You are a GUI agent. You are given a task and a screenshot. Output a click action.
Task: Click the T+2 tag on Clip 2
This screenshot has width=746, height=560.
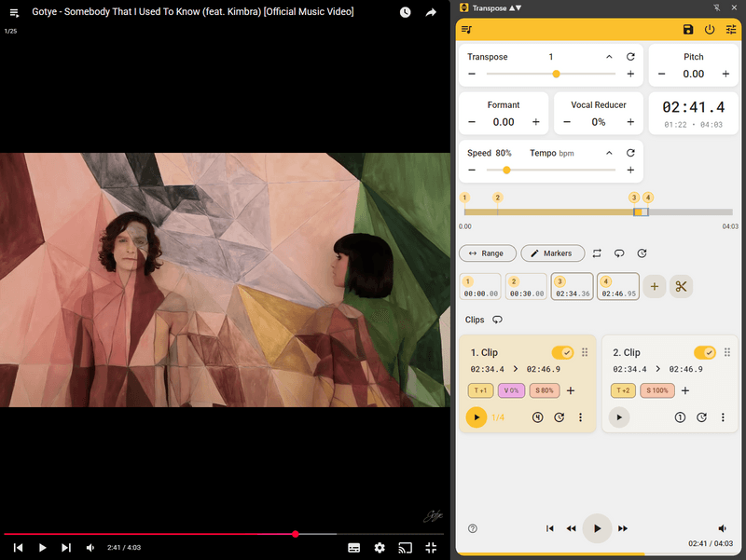[x=623, y=390]
